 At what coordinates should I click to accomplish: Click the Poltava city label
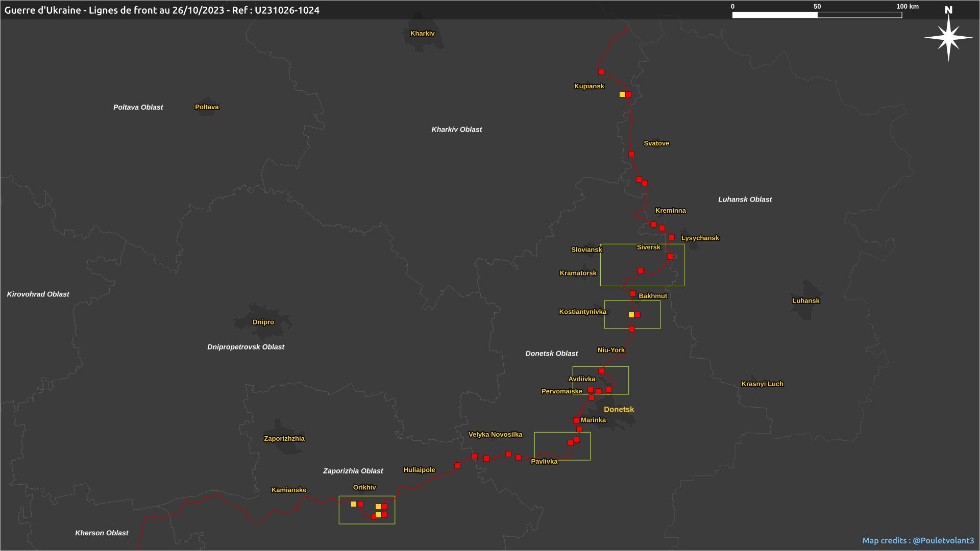pyautogui.click(x=207, y=107)
